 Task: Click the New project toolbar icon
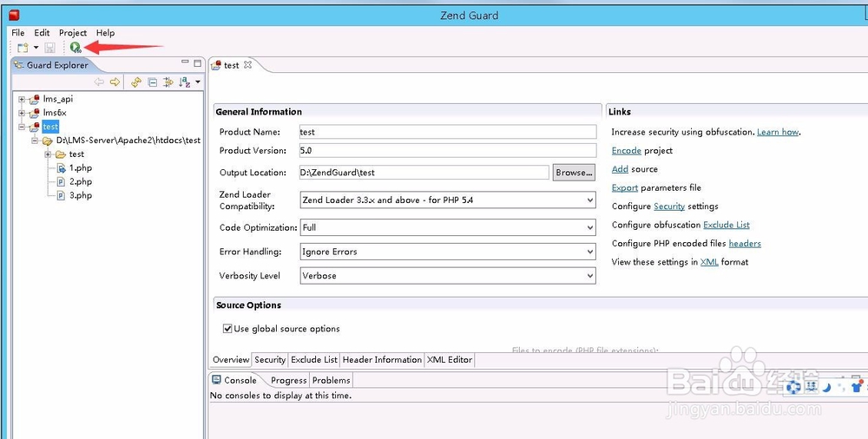click(x=23, y=48)
